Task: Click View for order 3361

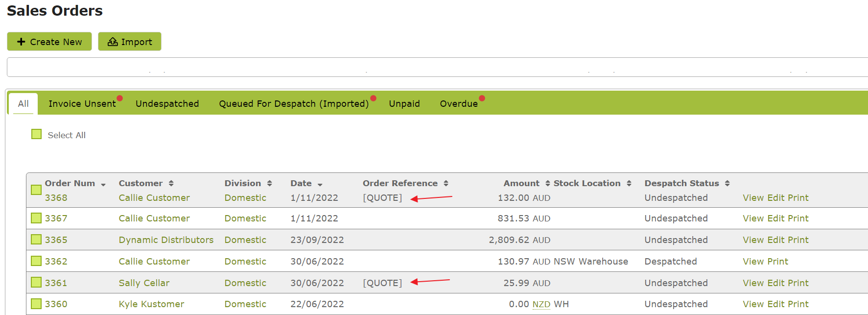Action: (753, 283)
